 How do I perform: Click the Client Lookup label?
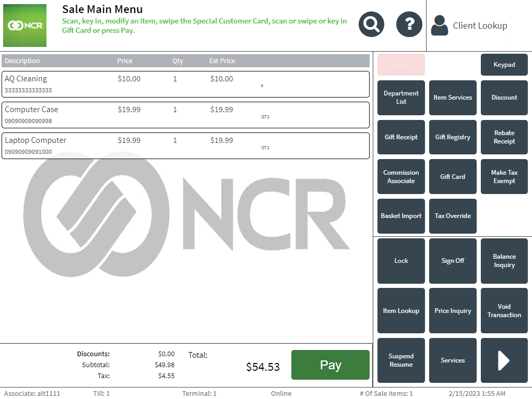[480, 26]
